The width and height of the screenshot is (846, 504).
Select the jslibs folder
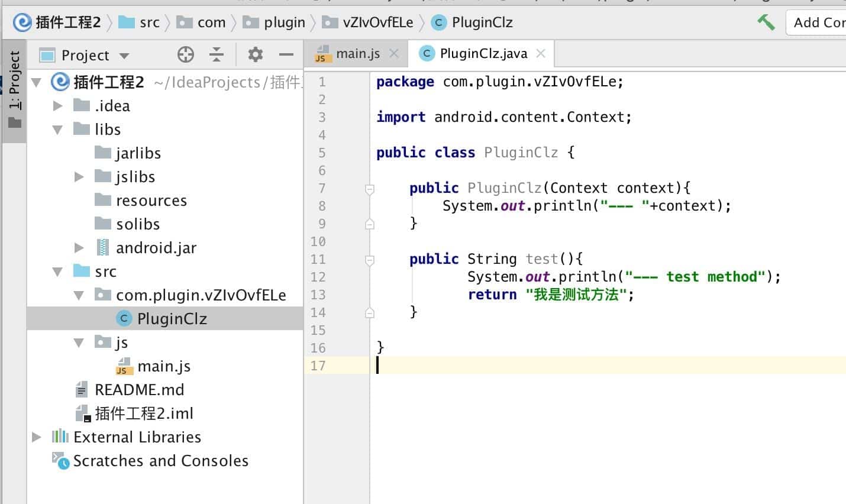tap(135, 177)
